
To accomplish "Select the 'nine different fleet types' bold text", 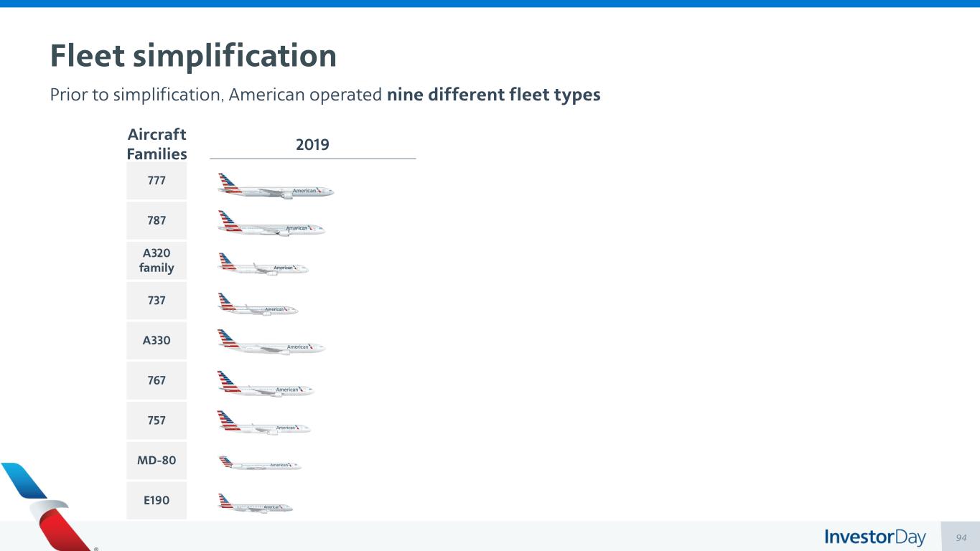I will [x=493, y=95].
